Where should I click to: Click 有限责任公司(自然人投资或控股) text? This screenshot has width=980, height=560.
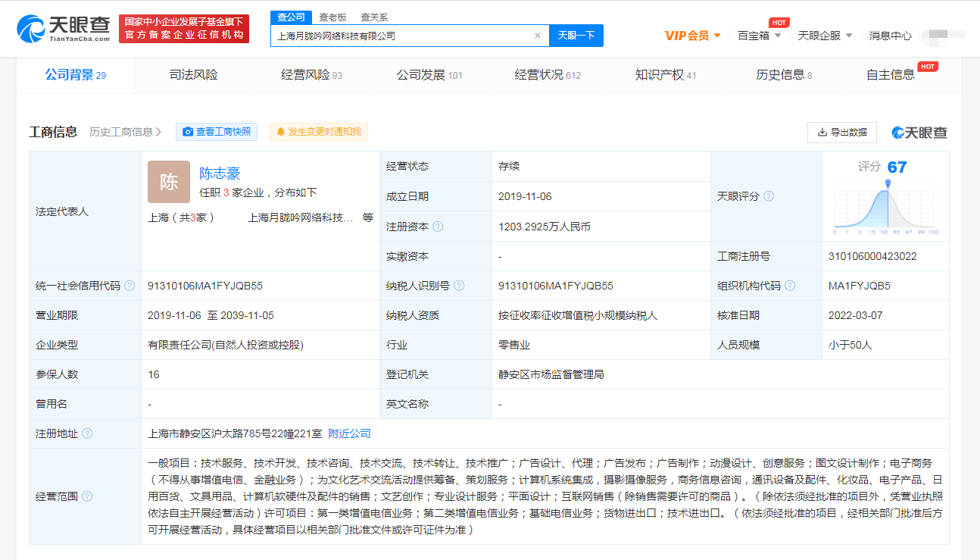point(226,345)
